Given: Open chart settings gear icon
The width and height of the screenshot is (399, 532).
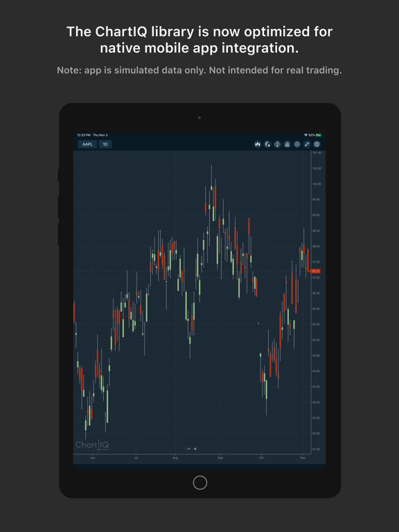Looking at the screenshot, I should coord(317,144).
